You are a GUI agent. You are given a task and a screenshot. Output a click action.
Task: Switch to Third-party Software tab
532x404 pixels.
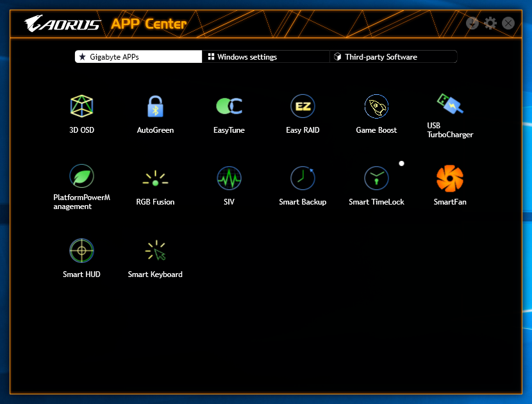coord(394,56)
